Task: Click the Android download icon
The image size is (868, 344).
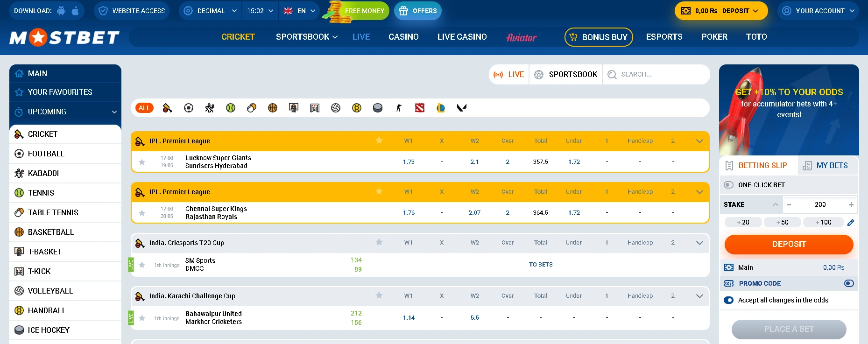Action: pyautogui.click(x=61, y=11)
